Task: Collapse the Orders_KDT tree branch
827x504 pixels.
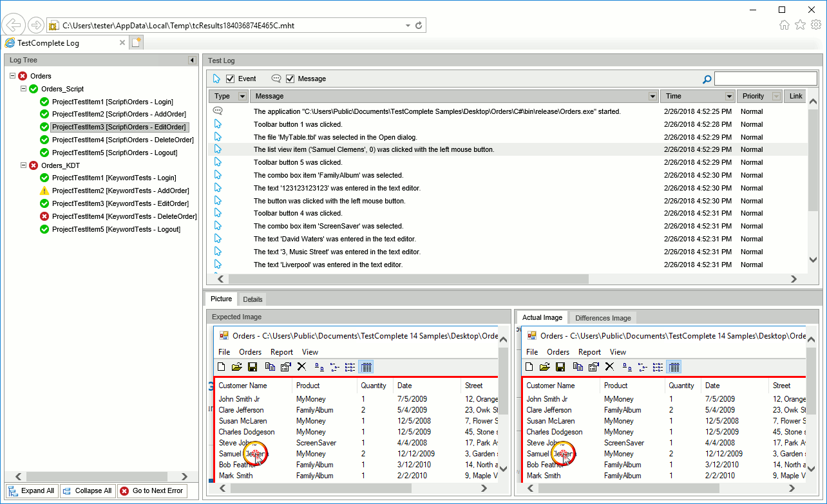Action: [x=23, y=165]
